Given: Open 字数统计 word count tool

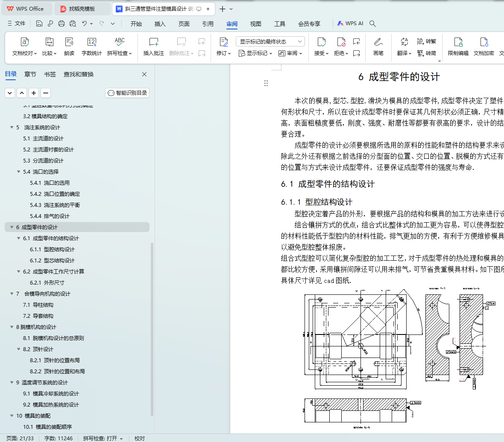Looking at the screenshot, I should [91, 47].
